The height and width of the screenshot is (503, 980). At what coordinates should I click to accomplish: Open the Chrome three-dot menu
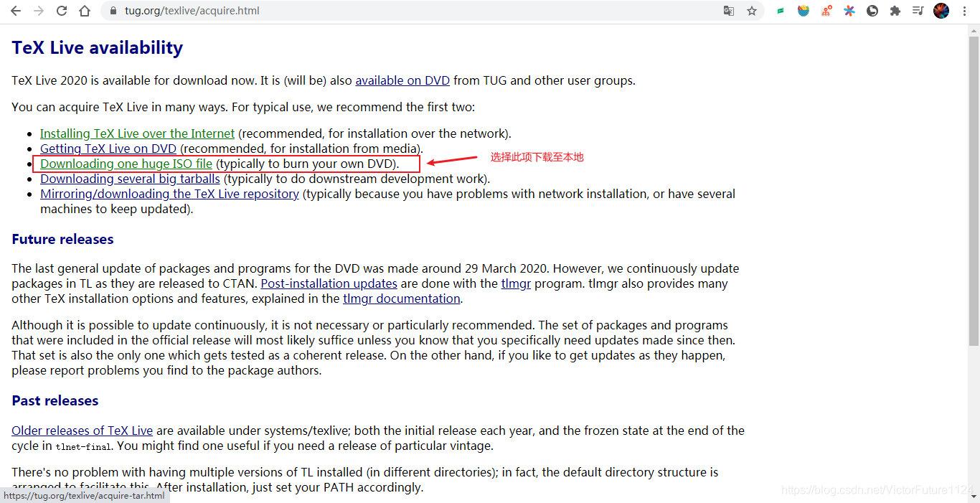coord(964,11)
